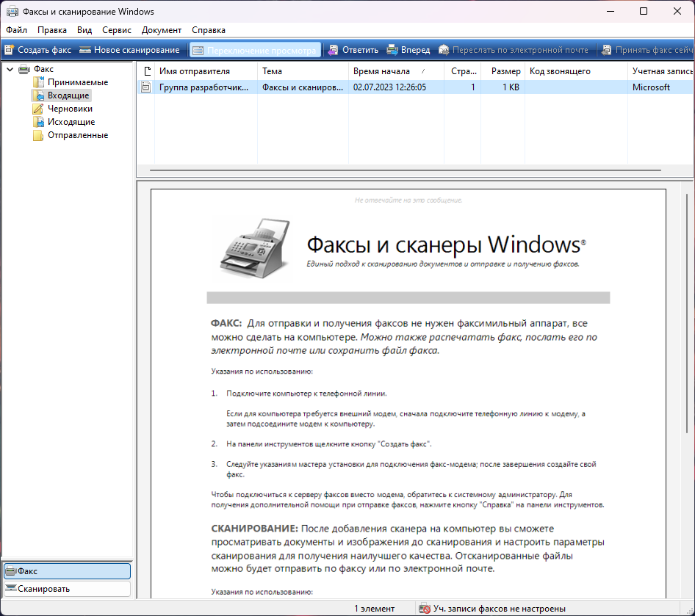
Task: Open the Документ menu
Action: pos(162,30)
